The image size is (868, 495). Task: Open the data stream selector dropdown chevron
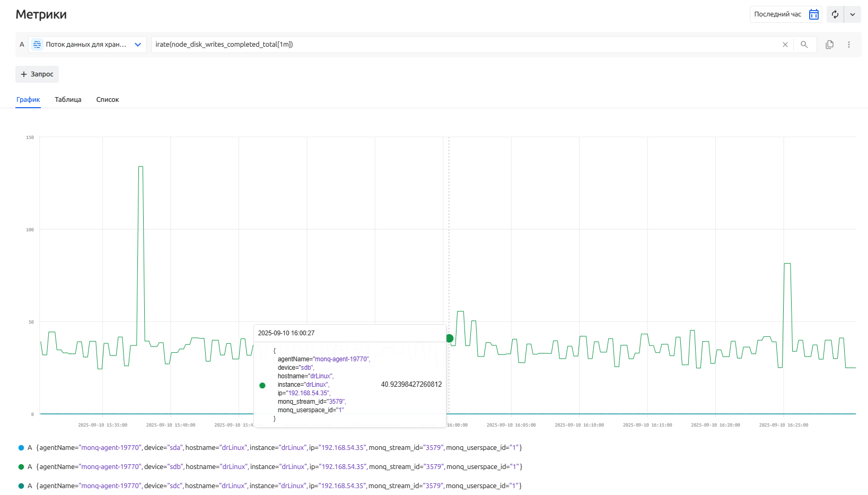138,45
